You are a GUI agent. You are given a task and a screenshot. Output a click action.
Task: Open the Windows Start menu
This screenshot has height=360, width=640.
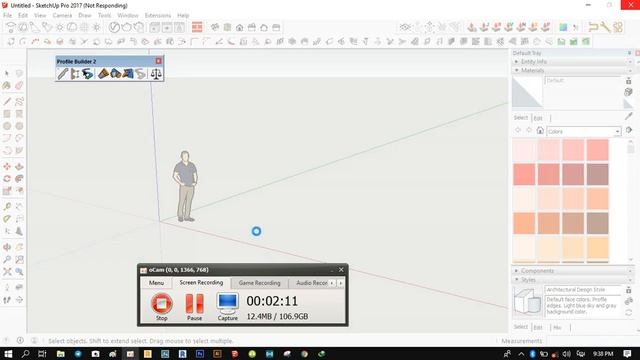8,353
